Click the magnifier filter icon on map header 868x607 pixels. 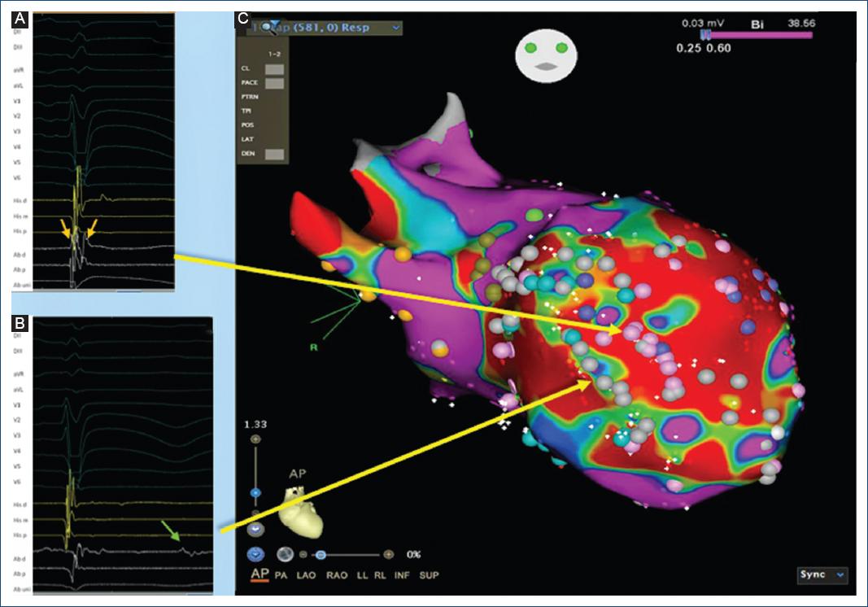click(x=267, y=27)
